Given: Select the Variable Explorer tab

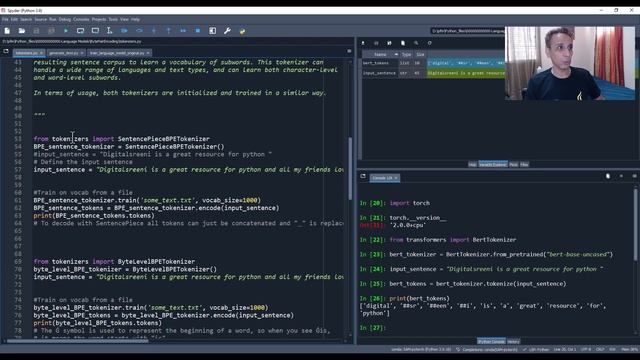Looking at the screenshot, I should point(493,164).
